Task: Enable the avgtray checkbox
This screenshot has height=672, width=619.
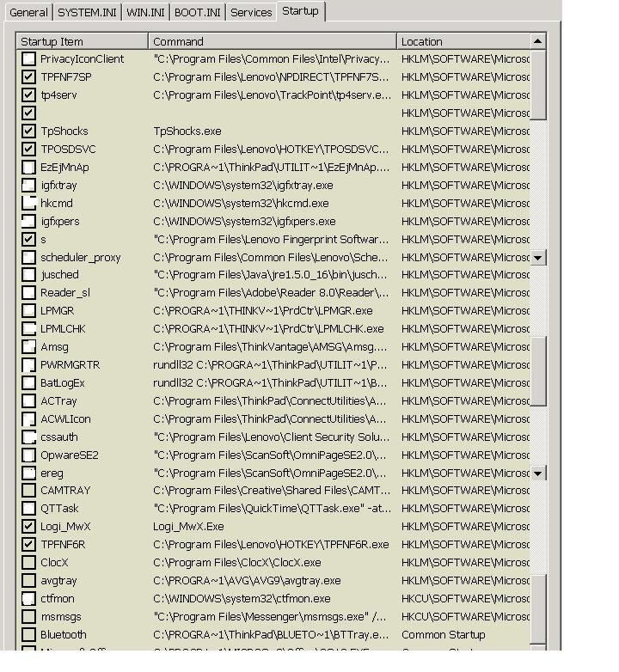Action: pos(28,580)
